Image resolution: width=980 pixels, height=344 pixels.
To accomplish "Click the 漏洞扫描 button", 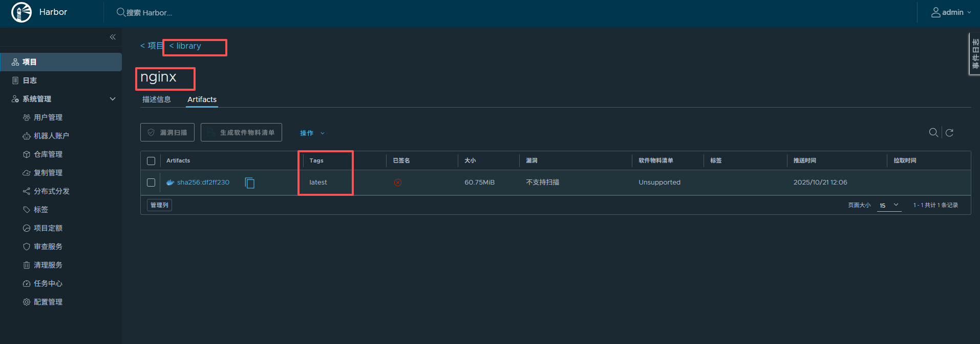I will click(x=167, y=132).
